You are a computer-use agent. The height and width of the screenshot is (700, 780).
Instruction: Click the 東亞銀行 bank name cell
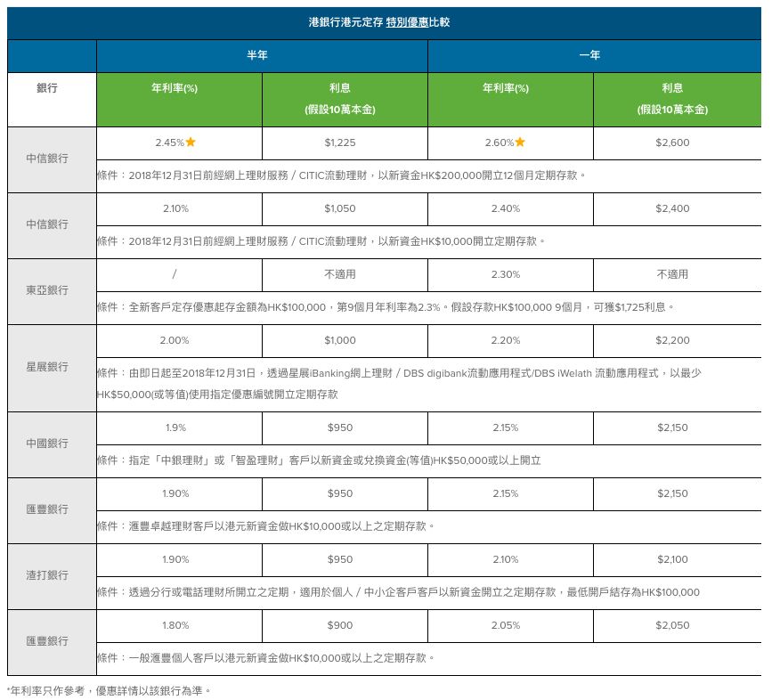click(x=52, y=291)
